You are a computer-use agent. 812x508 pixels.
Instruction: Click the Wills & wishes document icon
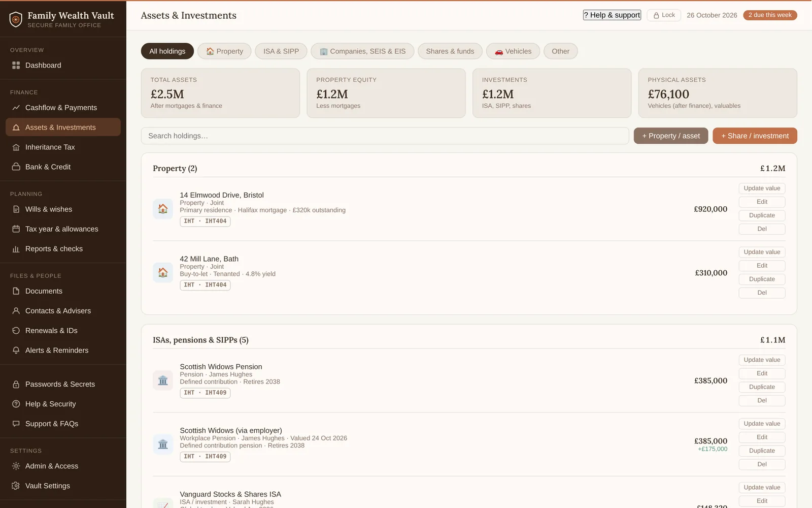point(16,209)
